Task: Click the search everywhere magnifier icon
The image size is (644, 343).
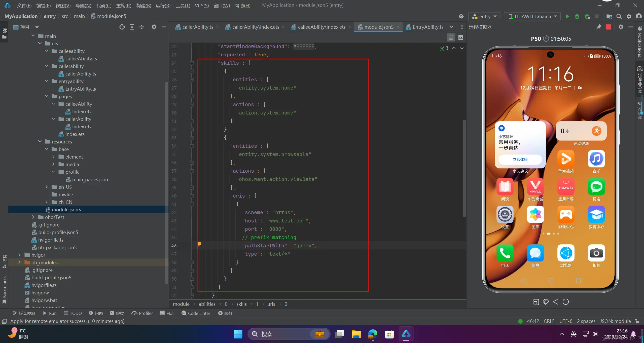Action: pos(619,16)
